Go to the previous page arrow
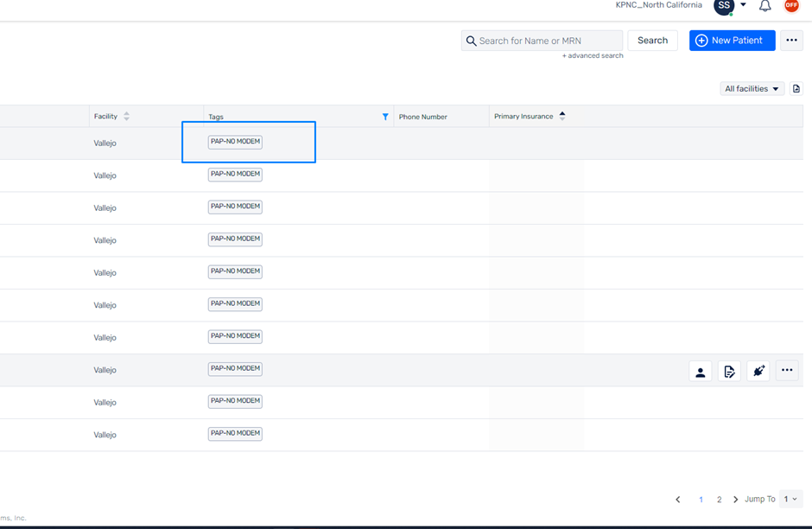This screenshot has width=812, height=529. click(x=678, y=500)
